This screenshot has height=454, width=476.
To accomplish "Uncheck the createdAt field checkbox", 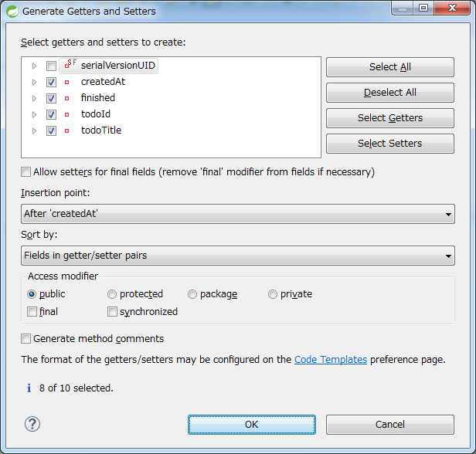I will (51, 82).
